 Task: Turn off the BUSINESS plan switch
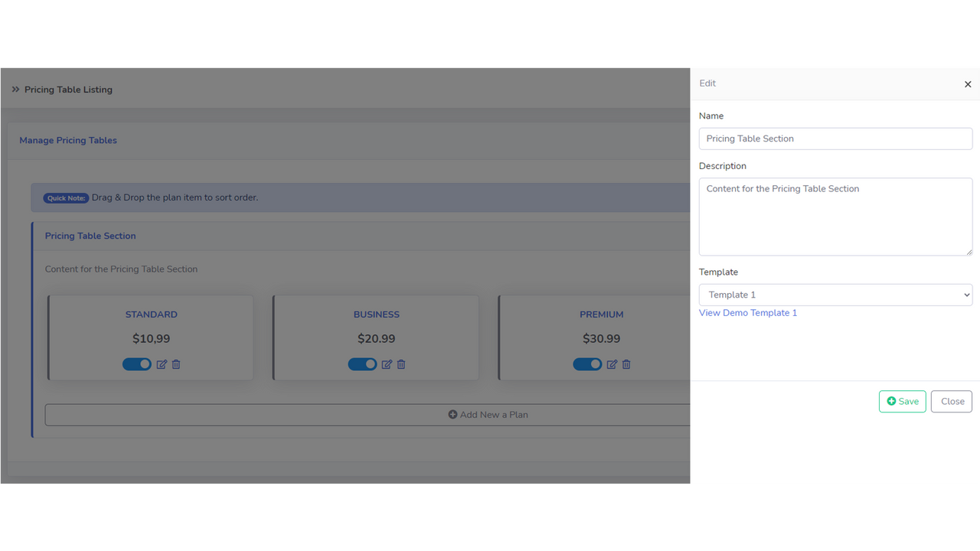[362, 364]
